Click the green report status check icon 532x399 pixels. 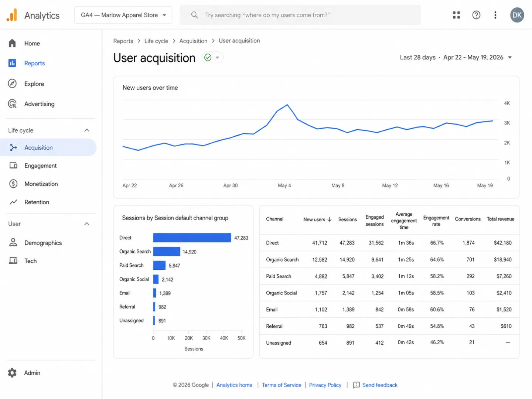coord(208,58)
